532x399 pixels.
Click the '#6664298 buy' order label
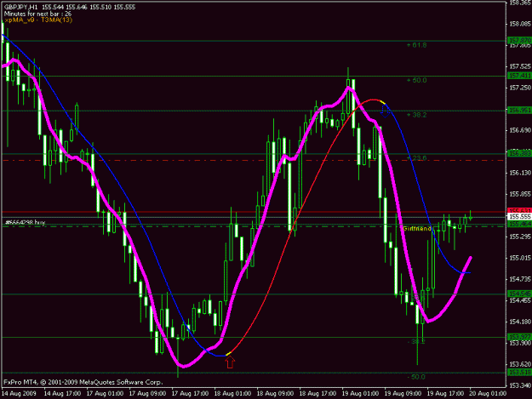pos(26,222)
